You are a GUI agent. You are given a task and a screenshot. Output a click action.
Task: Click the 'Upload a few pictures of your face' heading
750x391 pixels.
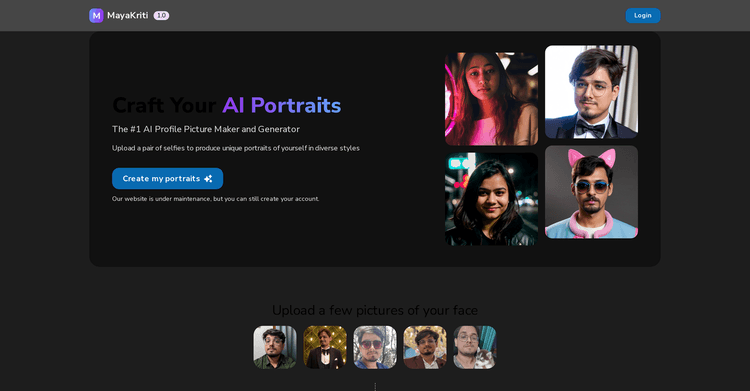pyautogui.click(x=375, y=310)
